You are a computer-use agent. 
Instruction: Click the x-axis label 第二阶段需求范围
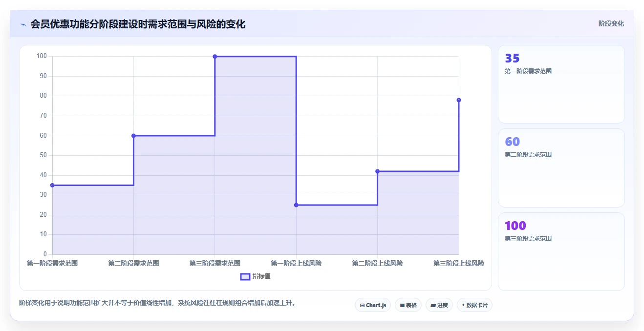tap(133, 263)
